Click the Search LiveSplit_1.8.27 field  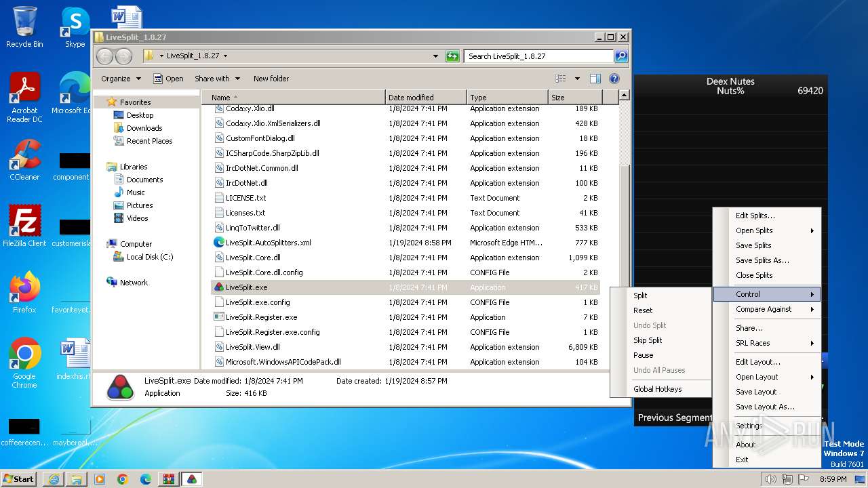(x=539, y=56)
